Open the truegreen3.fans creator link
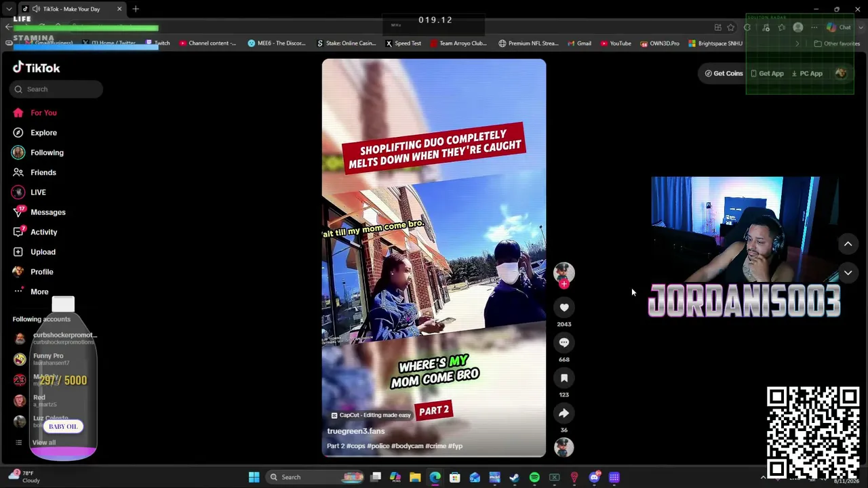868x488 pixels. click(355, 431)
